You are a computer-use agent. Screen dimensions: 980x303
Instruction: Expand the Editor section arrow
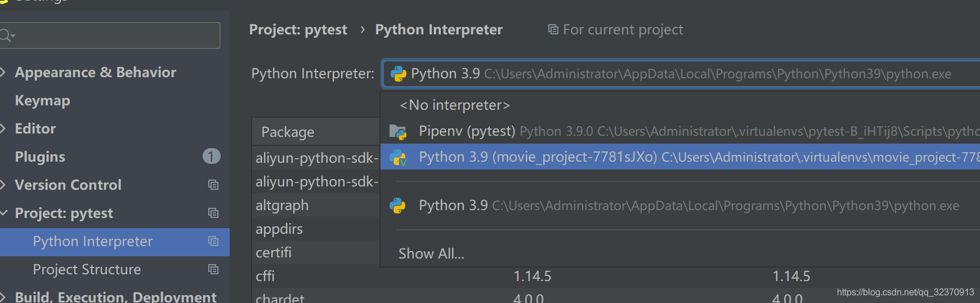[x=3, y=128]
